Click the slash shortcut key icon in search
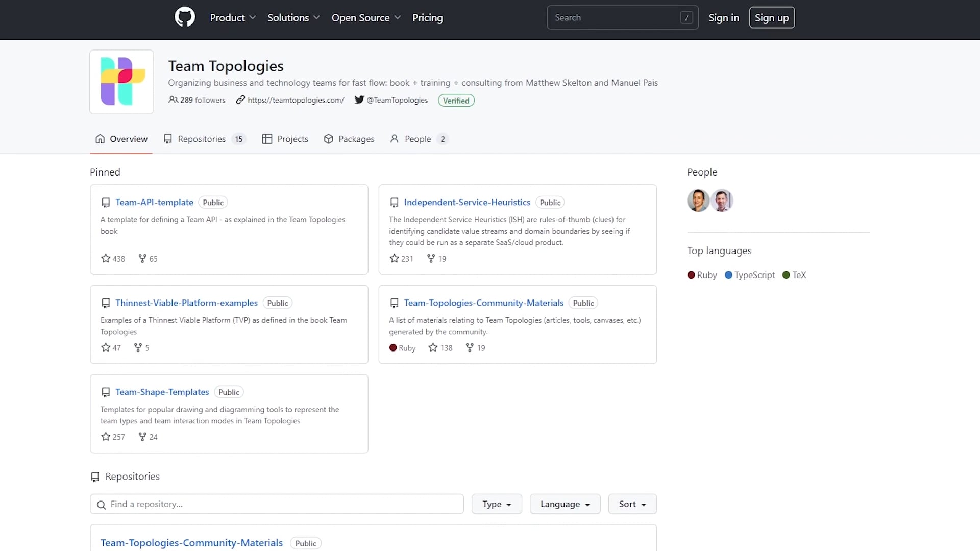The image size is (980, 551). pyautogui.click(x=687, y=18)
